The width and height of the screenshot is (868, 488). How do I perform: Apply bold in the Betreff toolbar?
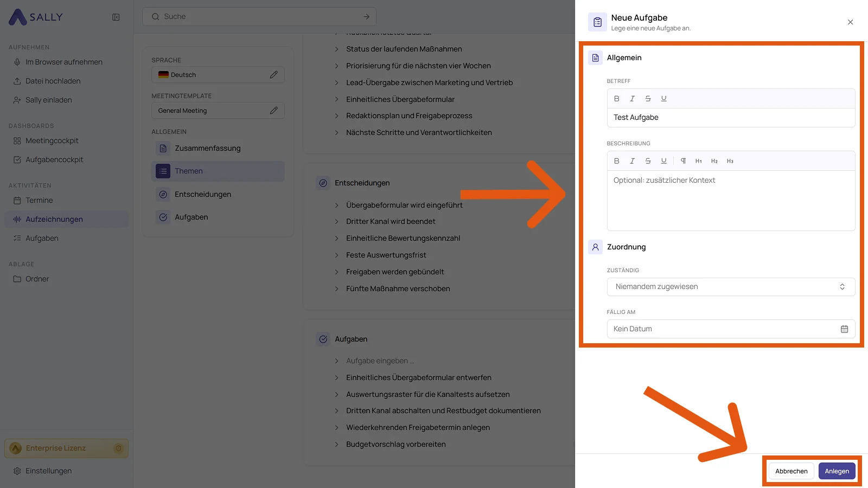[x=616, y=99]
